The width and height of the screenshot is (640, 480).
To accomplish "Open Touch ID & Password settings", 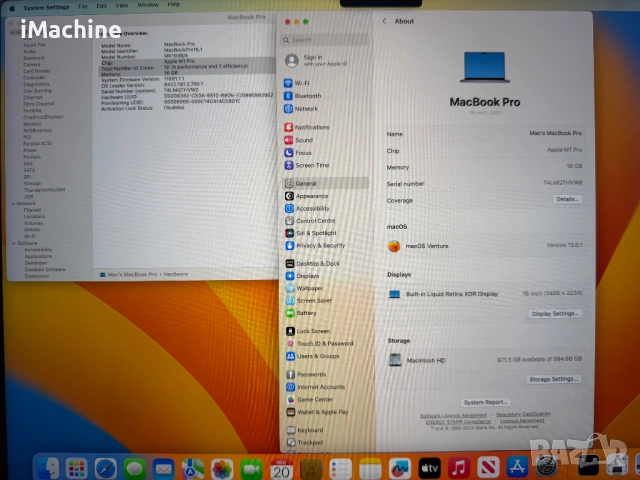I will pyautogui.click(x=320, y=344).
